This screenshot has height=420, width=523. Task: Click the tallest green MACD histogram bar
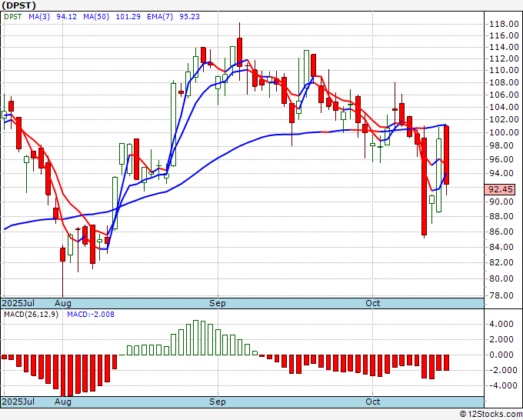pyautogui.click(x=196, y=338)
